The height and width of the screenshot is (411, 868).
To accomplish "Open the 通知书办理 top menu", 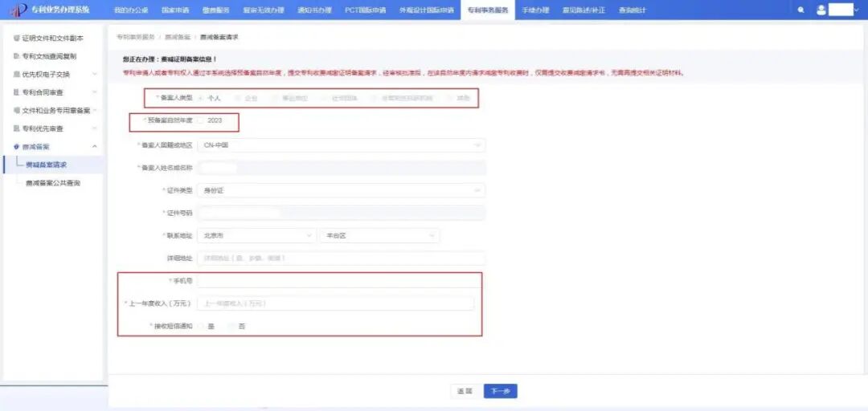I will pos(314,10).
